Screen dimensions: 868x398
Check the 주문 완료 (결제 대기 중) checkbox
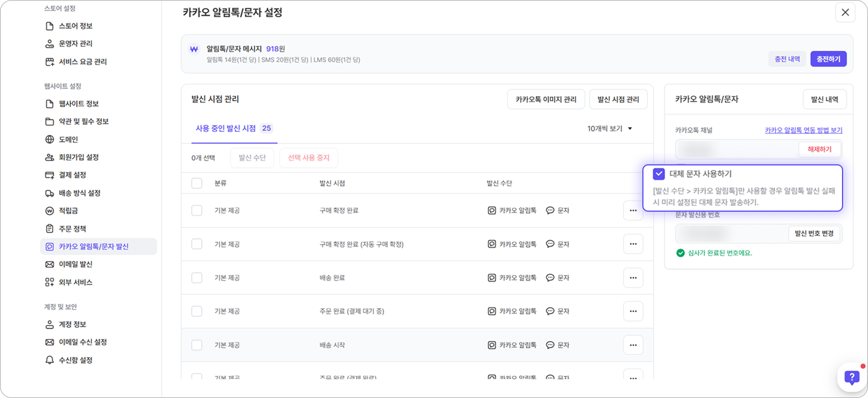(197, 311)
